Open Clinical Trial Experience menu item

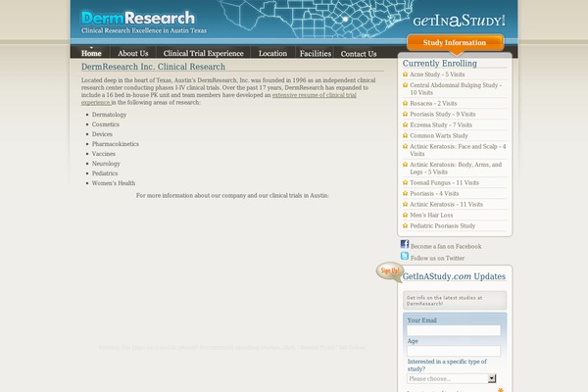tap(203, 53)
